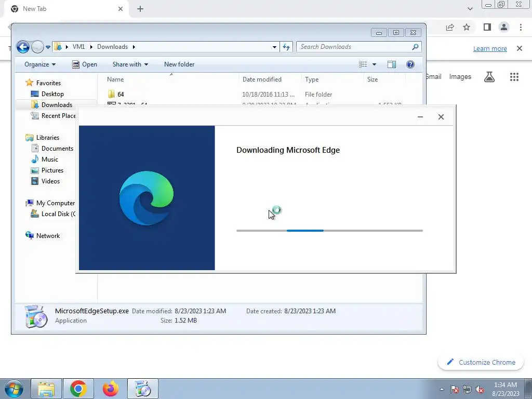Click the Explorer forward navigation arrow
Image resolution: width=532 pixels, height=399 pixels.
[x=37, y=47]
